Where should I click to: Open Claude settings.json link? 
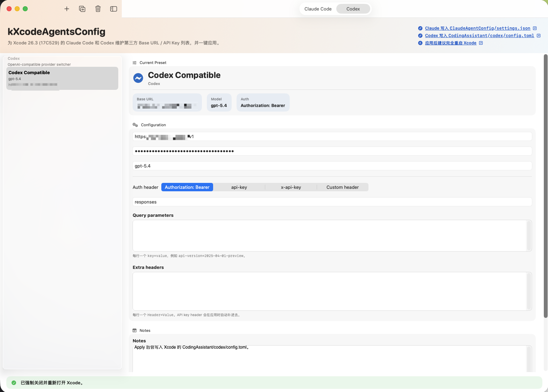tap(478, 28)
